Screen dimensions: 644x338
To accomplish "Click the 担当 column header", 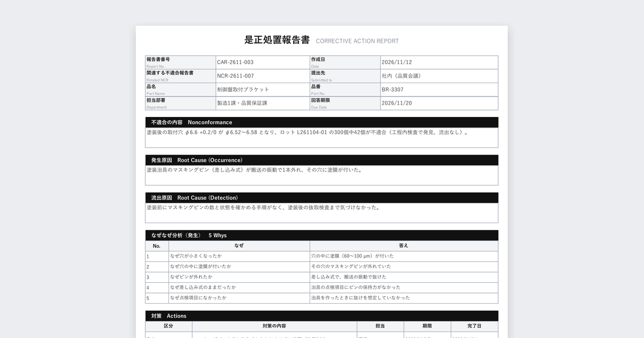I will pyautogui.click(x=380, y=326).
